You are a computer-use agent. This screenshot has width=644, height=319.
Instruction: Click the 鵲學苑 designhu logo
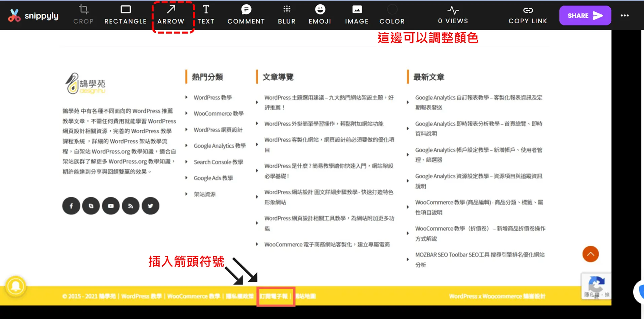click(85, 83)
